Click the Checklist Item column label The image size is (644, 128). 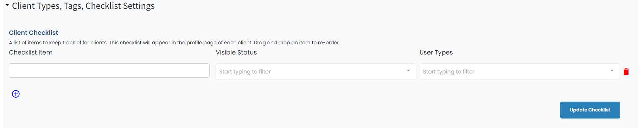coord(31,52)
